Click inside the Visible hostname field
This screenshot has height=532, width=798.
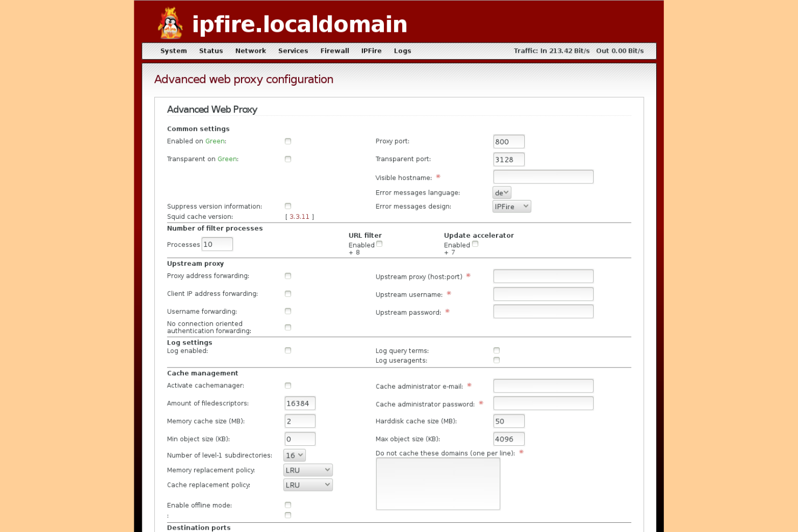click(x=542, y=176)
